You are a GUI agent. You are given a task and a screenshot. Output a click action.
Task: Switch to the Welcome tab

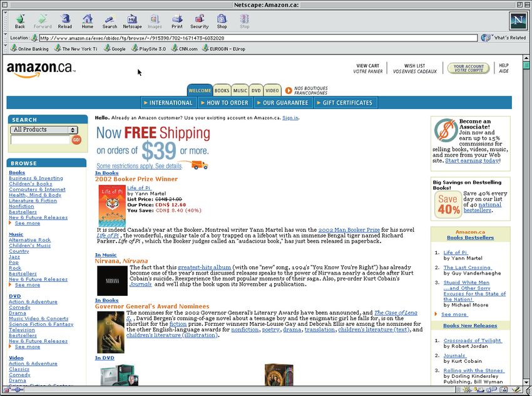(200, 90)
